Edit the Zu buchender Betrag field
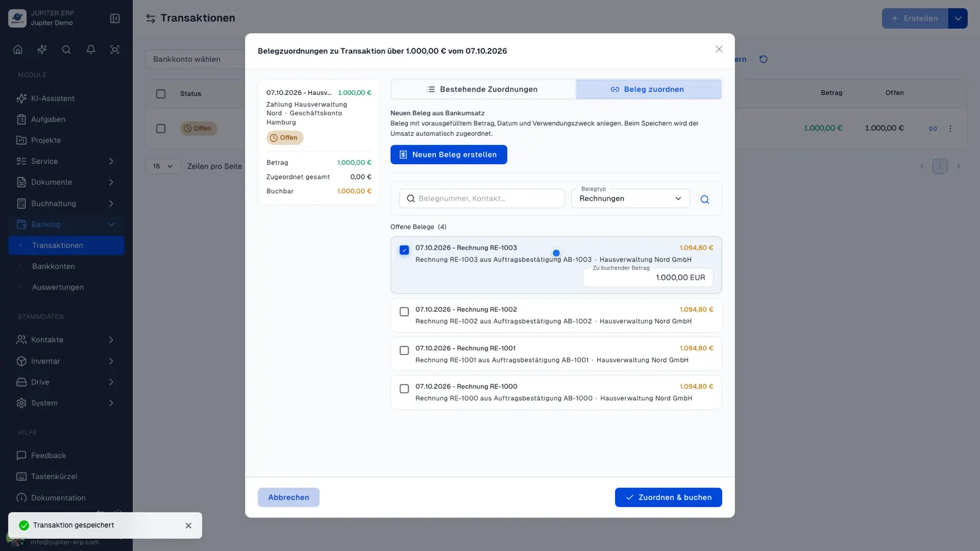Viewport: 980px width, 551px height. click(648, 277)
